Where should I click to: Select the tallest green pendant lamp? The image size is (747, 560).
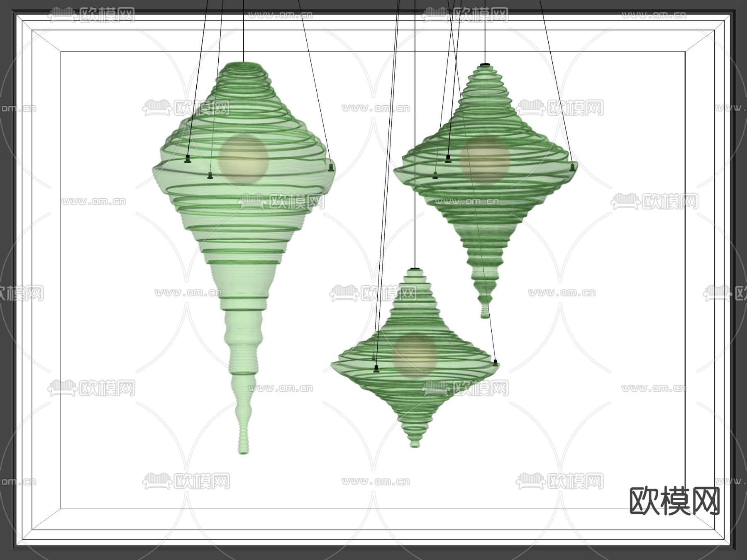tap(244, 257)
